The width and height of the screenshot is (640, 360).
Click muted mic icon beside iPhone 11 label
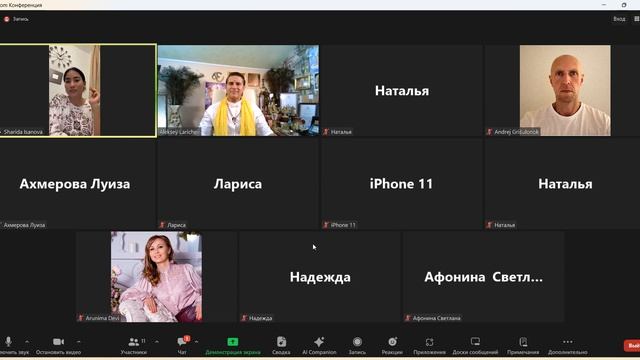point(326,225)
